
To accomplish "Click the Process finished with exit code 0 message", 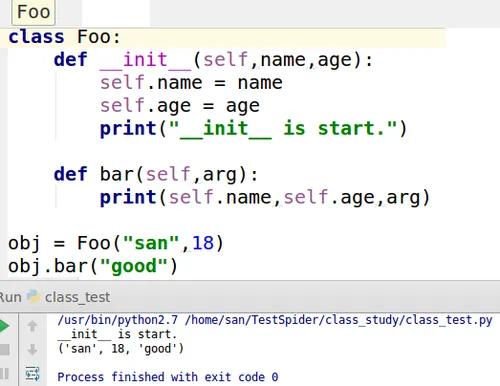I will pyautogui.click(x=168, y=377).
